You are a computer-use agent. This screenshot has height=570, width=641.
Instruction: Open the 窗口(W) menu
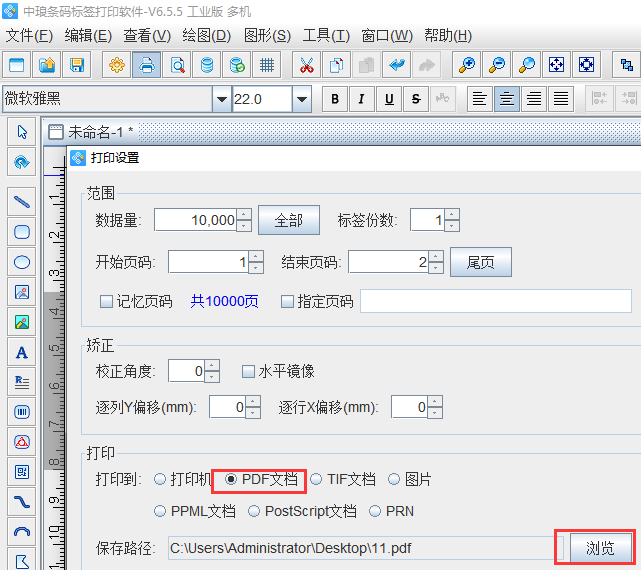(387, 36)
